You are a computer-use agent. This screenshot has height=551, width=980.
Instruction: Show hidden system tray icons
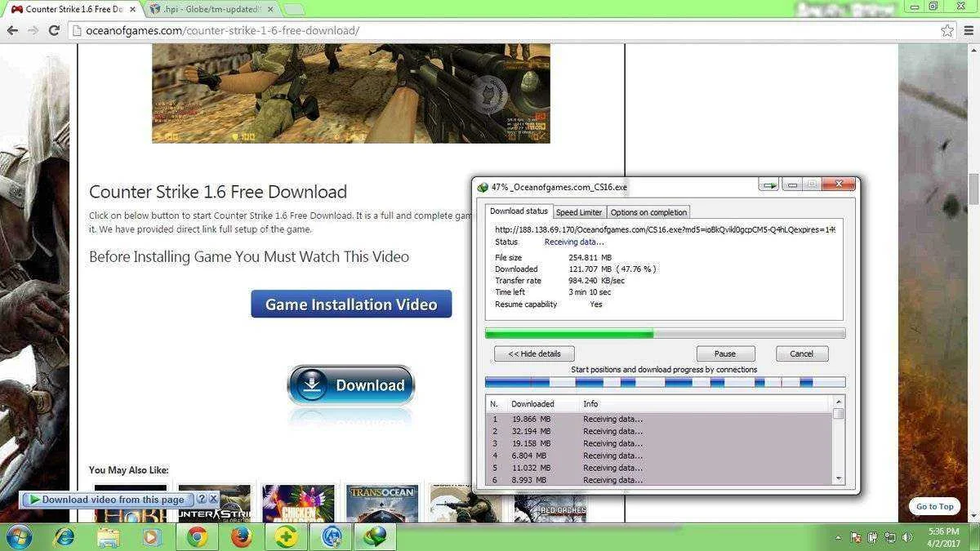pos(839,538)
